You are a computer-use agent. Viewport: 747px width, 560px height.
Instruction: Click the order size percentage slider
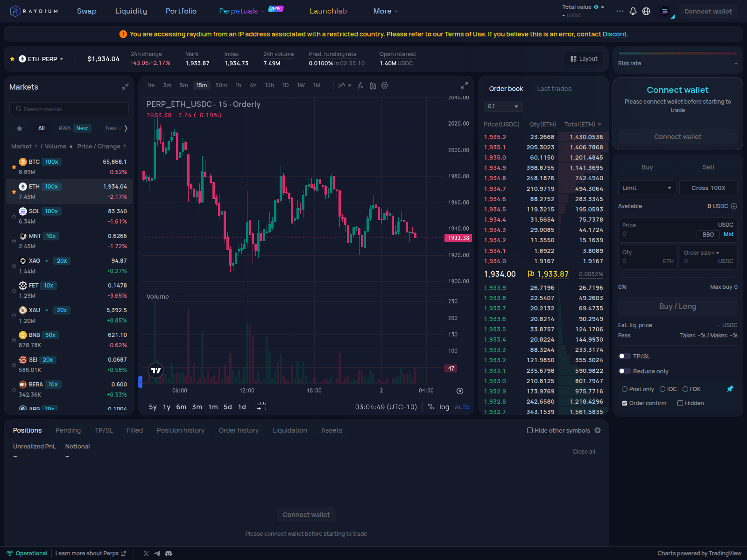click(678, 277)
